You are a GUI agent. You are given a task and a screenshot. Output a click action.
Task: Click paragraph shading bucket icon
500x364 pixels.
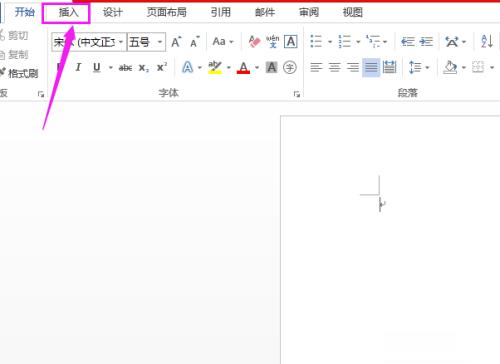click(x=450, y=68)
